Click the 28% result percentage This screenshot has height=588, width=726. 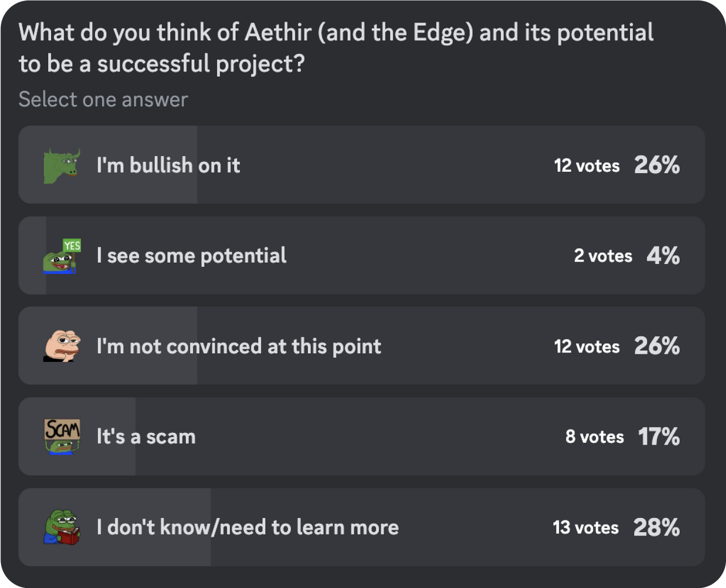point(657,527)
